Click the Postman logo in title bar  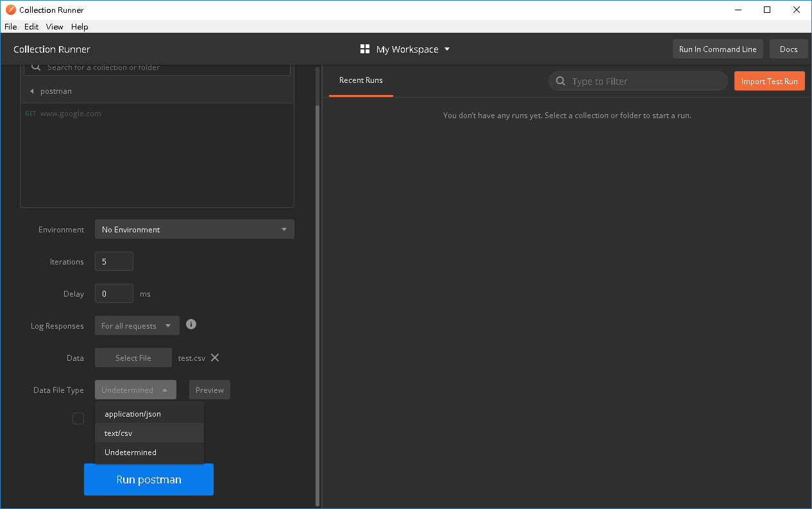tap(11, 10)
